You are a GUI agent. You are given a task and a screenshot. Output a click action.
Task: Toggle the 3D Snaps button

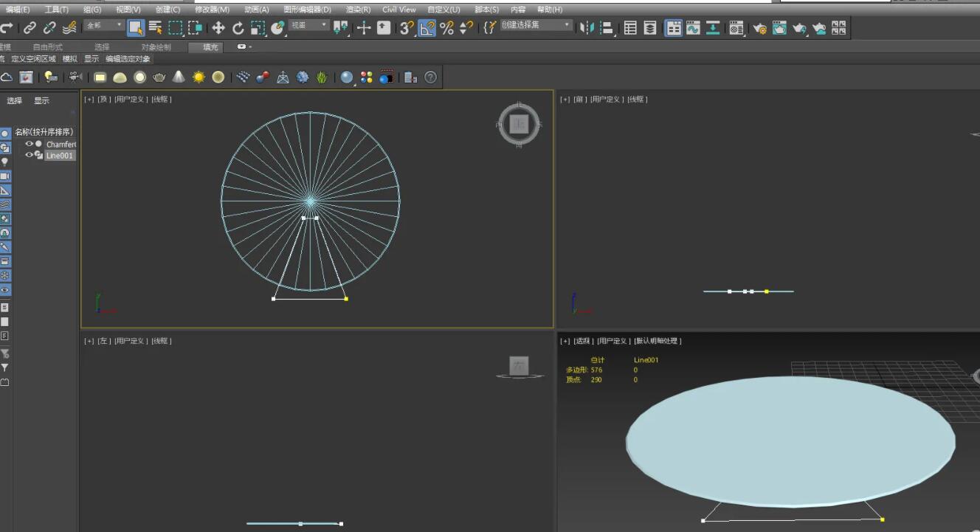(x=407, y=28)
